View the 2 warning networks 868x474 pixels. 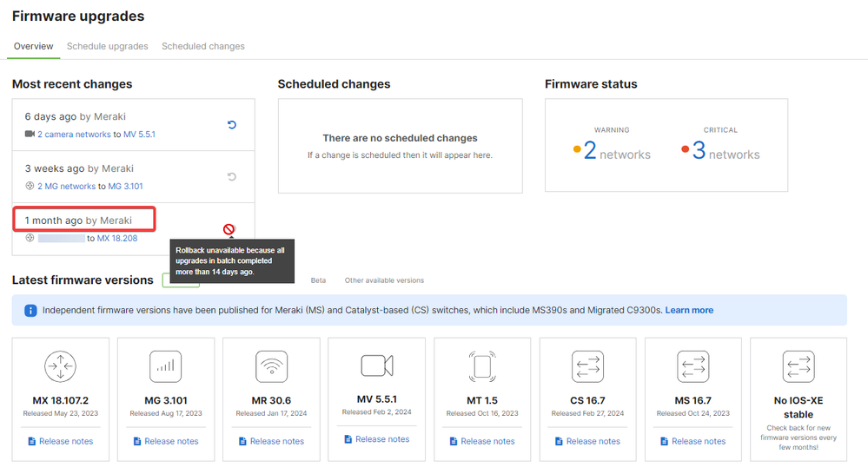pyautogui.click(x=617, y=150)
